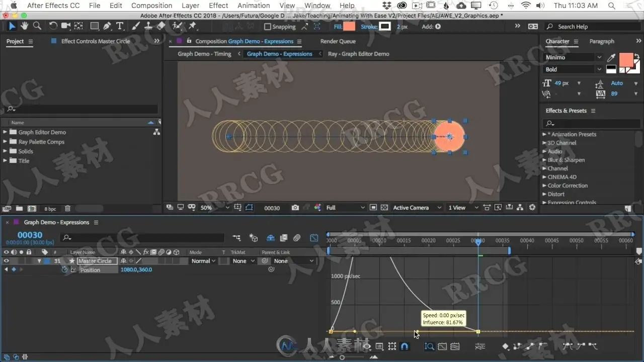Switch to the Paragraph panel tab

pos(602,41)
